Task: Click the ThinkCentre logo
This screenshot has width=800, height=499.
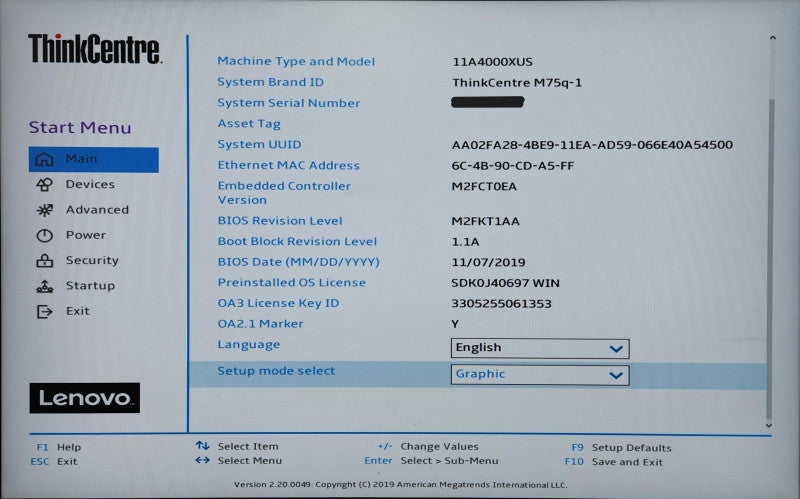Action: click(x=95, y=49)
